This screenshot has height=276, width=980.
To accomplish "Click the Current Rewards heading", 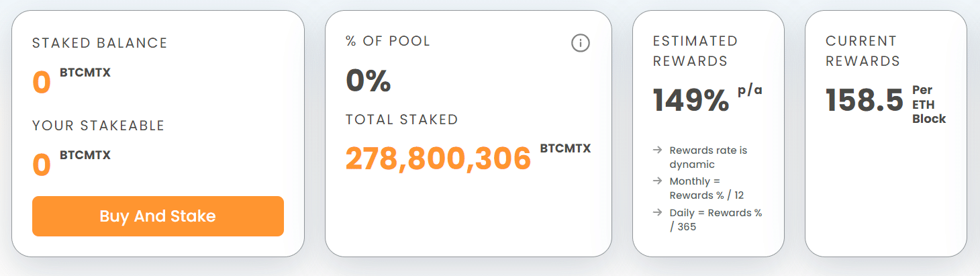I will point(863,51).
